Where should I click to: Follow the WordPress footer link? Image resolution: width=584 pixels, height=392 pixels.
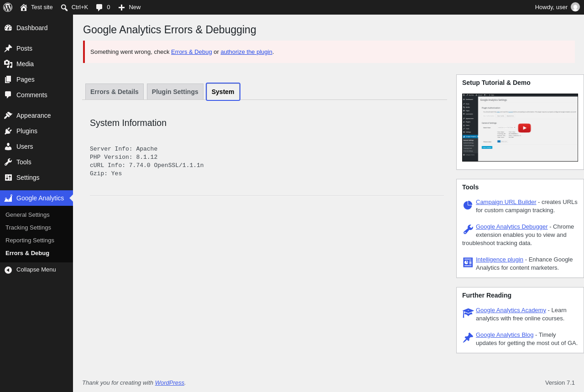[170, 382]
